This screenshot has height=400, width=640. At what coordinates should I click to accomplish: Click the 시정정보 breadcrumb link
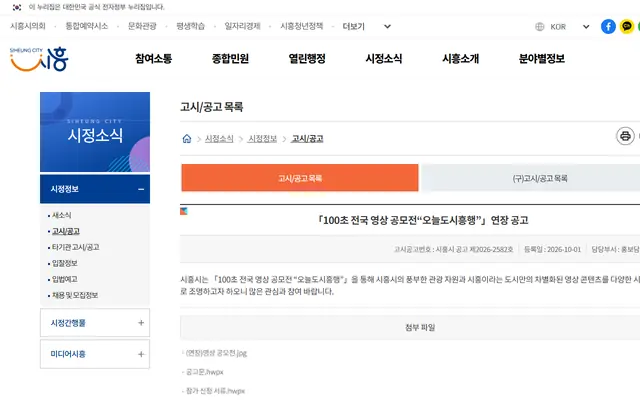coord(262,139)
